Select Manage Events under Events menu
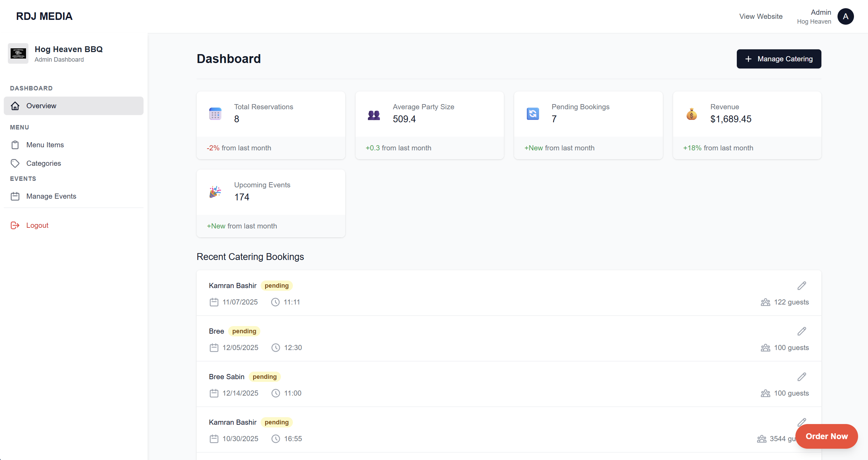Screen dimensions: 868x460 pos(51,196)
